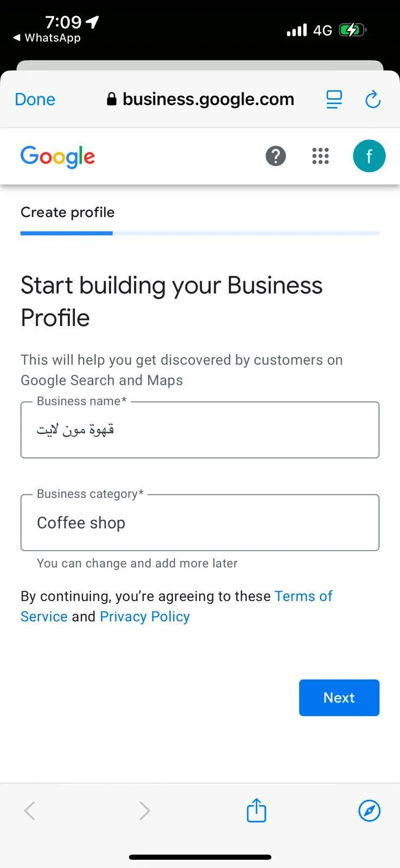Reload the page in Safari
Viewport: 400px width, 868px height.
373,99
